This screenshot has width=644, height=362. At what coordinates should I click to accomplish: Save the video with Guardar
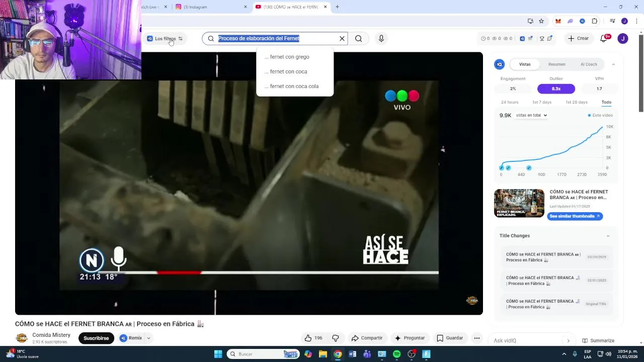[x=450, y=338]
